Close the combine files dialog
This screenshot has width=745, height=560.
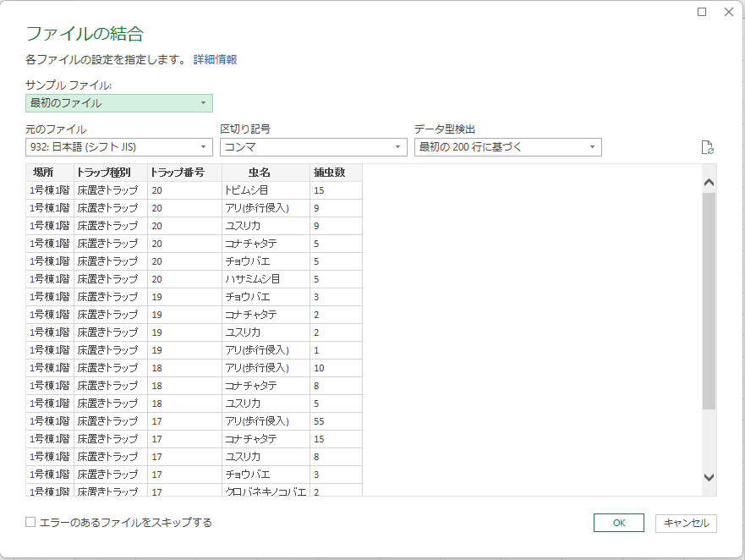pos(729,12)
